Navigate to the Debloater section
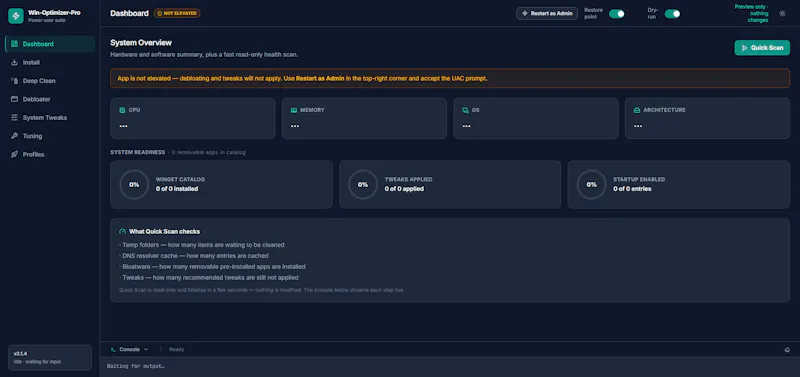 coord(50,99)
